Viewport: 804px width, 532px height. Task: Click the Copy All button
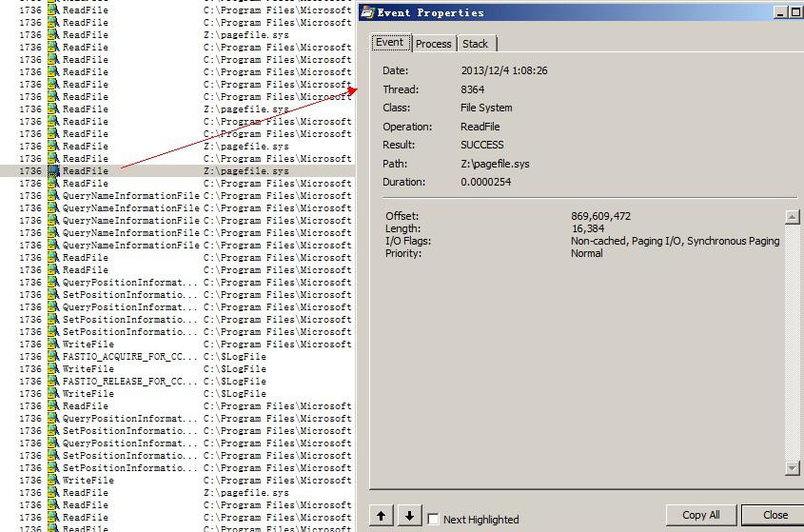point(701,515)
